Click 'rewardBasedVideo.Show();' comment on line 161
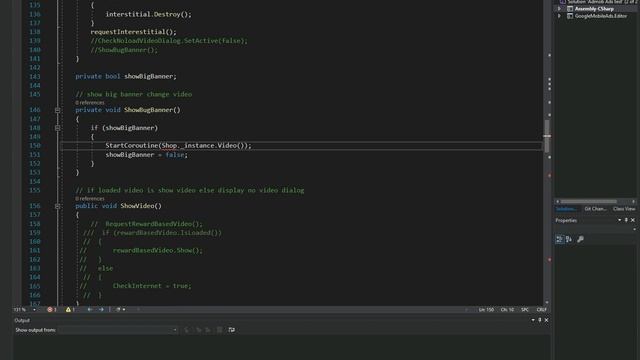Image resolution: width=640 pixels, height=360 pixels. coord(157,250)
